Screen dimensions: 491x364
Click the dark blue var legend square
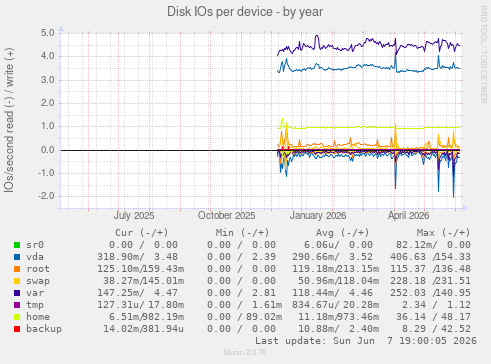point(17,293)
